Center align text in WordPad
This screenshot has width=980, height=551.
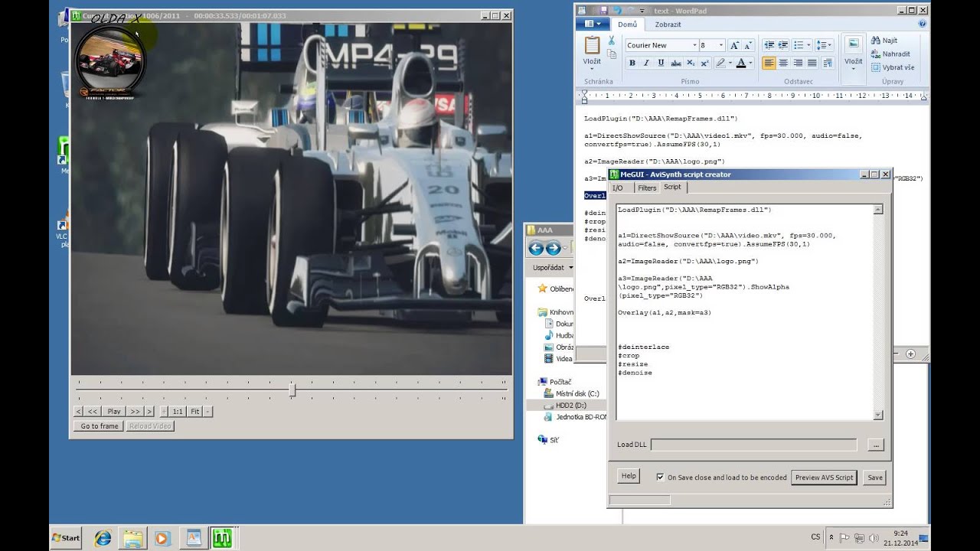(x=784, y=64)
